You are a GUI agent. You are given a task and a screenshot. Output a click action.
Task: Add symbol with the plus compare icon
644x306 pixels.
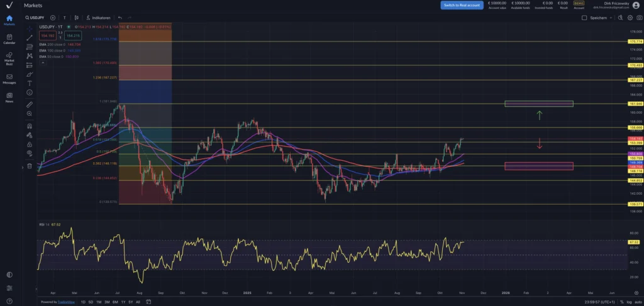52,18
